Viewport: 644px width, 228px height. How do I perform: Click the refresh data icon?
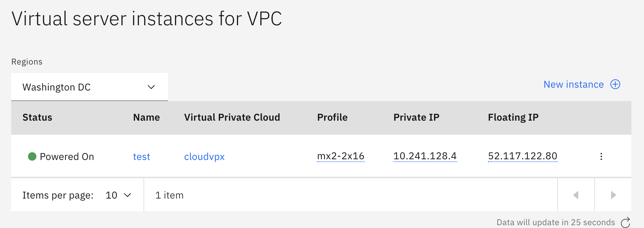coord(626,222)
